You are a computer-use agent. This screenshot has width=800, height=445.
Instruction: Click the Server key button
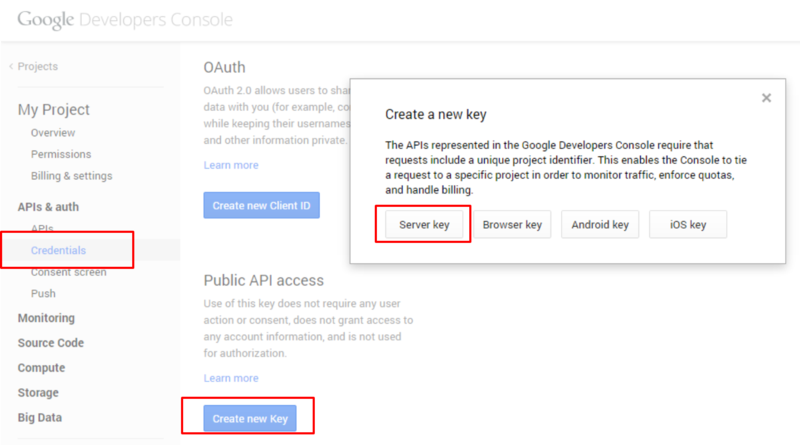pyautogui.click(x=424, y=225)
